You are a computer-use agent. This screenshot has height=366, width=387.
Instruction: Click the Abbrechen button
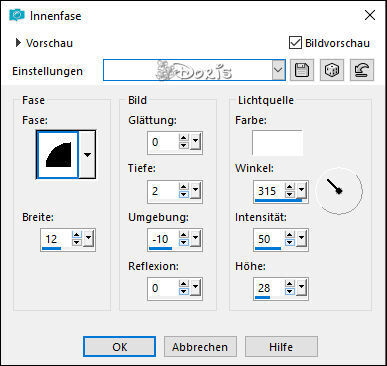(x=200, y=347)
